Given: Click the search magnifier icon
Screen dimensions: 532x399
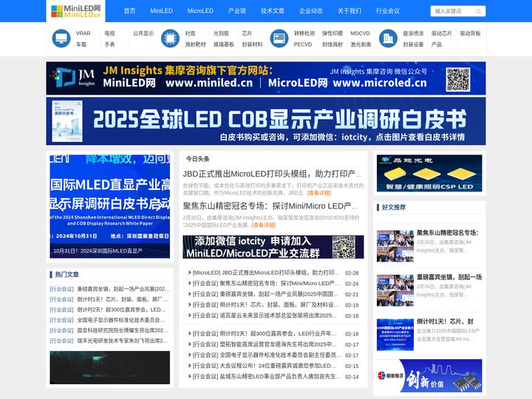Looking at the screenshot, I should pos(478,11).
